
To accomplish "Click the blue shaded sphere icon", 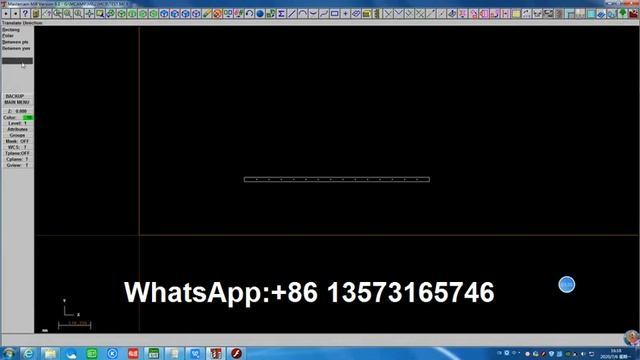I will tap(260, 14).
